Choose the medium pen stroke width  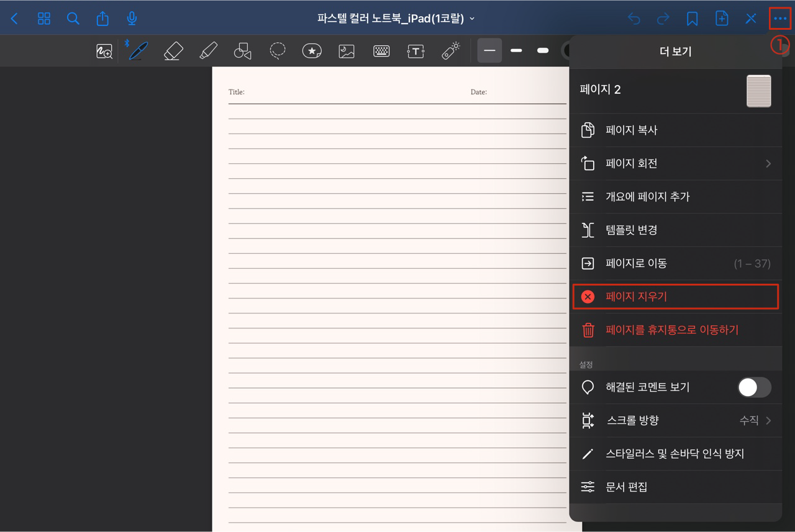pyautogui.click(x=516, y=50)
